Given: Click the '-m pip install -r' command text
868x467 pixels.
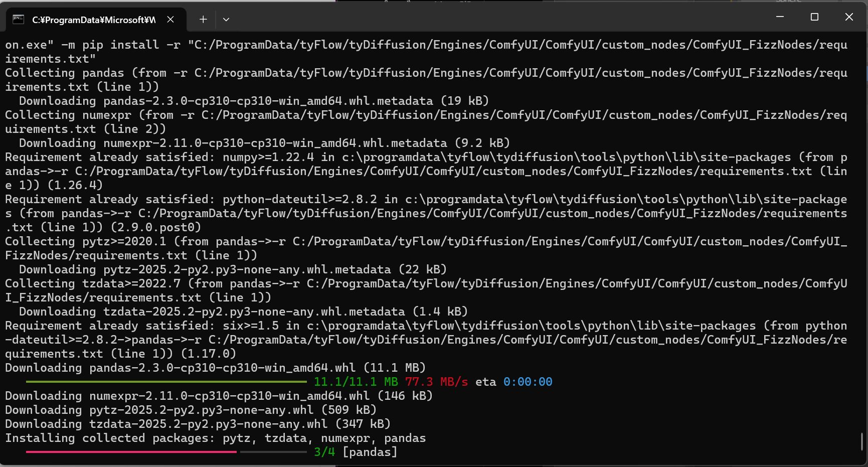Looking at the screenshot, I should click(x=120, y=45).
